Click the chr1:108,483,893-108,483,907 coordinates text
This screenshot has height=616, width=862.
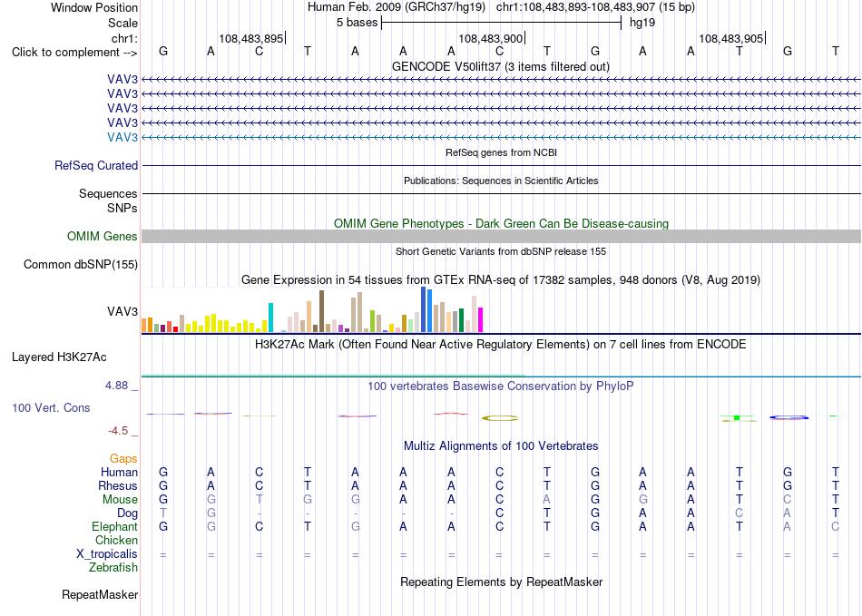595,7
